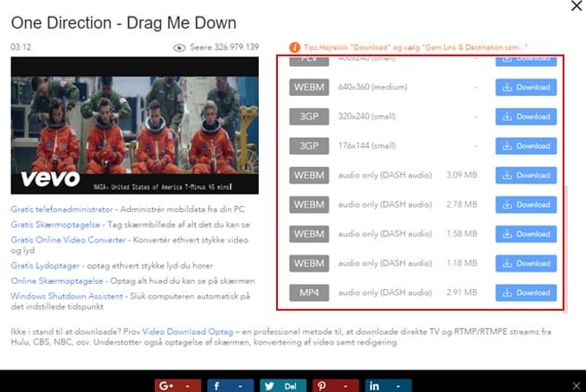Click the eye icon beside view count
The width and height of the screenshot is (586, 392).
coord(180,47)
